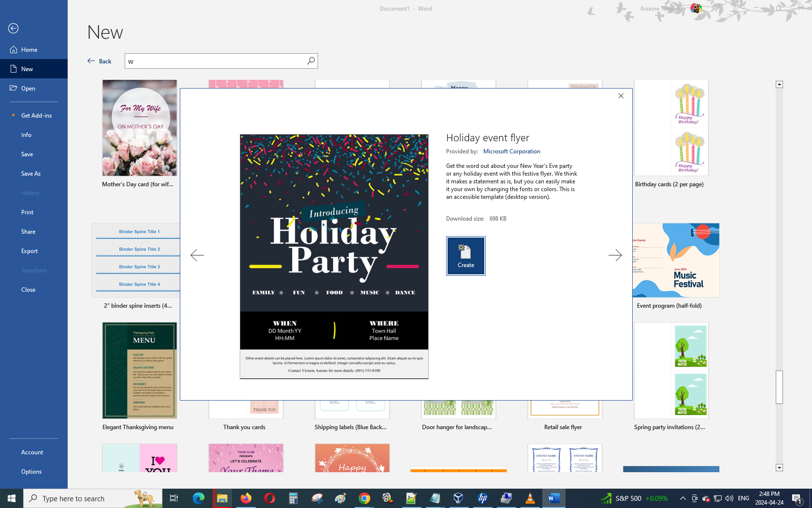Click the back arrow circle icon

[14, 29]
